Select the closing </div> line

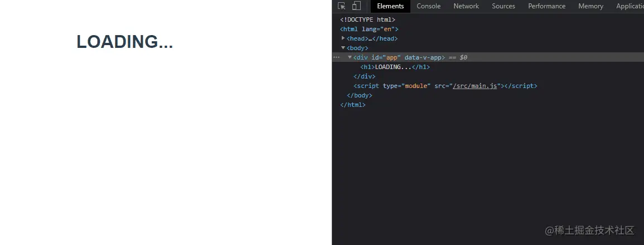point(364,76)
